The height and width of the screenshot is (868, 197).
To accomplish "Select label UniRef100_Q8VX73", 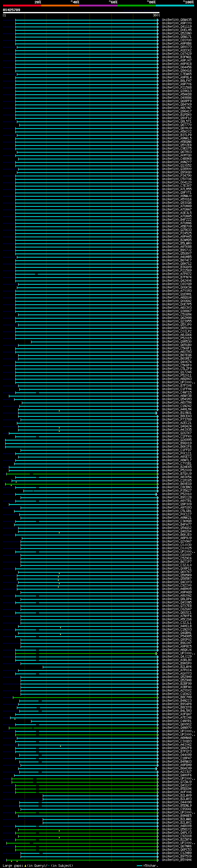I will (x=176, y=47).
